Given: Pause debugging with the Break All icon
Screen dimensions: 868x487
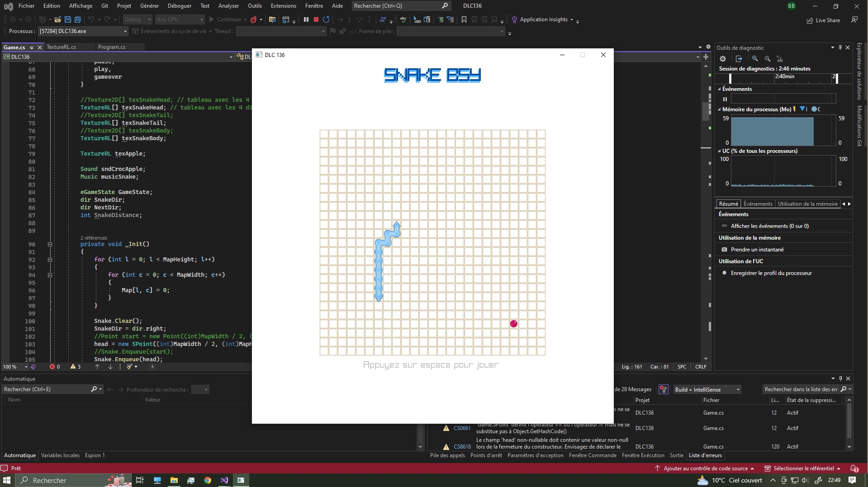Looking at the screenshot, I should [x=306, y=19].
